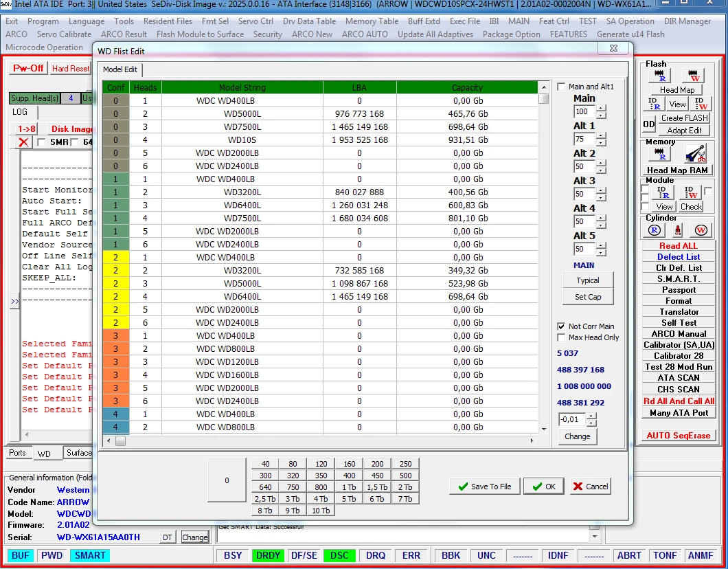Image resolution: width=728 pixels, height=569 pixels.
Task: Click the OD button in Flash group
Action: [648, 124]
